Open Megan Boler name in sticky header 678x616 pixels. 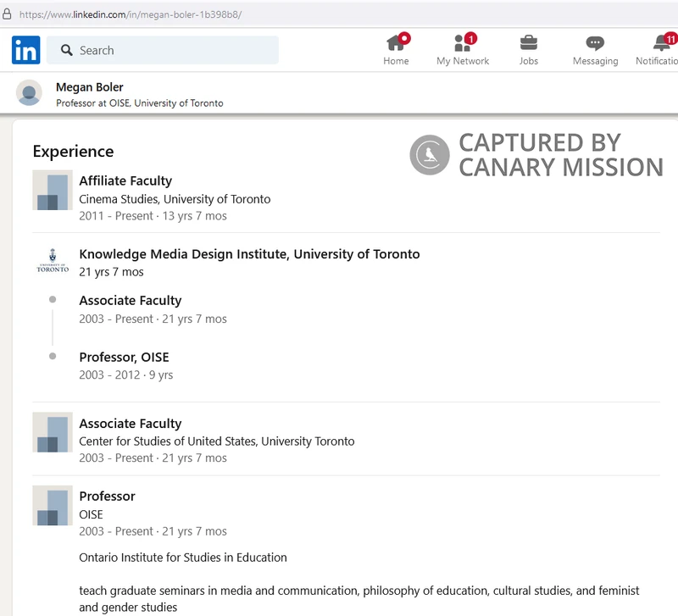click(x=90, y=87)
